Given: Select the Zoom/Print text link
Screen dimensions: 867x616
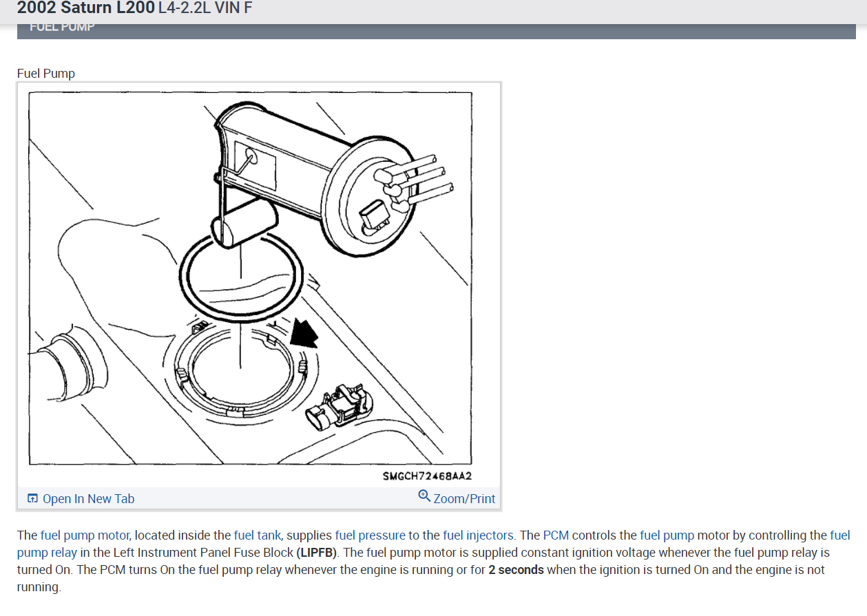Looking at the screenshot, I should 464,499.
